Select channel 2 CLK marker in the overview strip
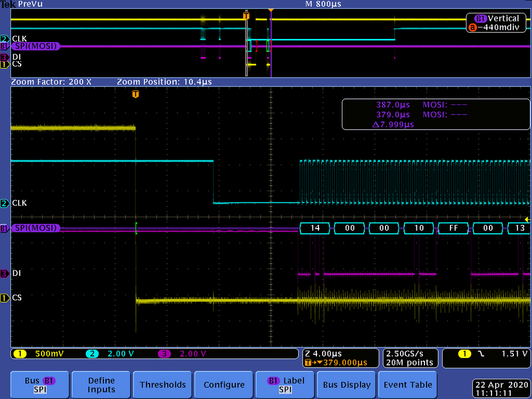 [x=4, y=39]
